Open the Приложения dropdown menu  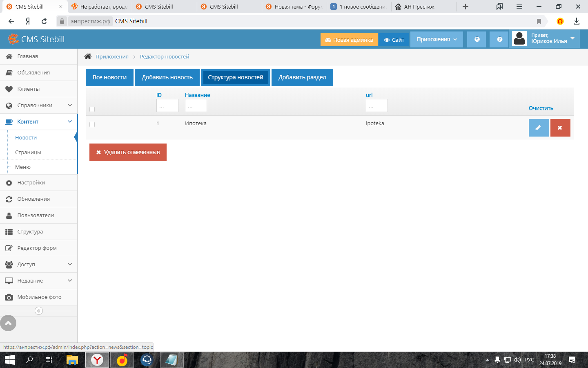436,40
